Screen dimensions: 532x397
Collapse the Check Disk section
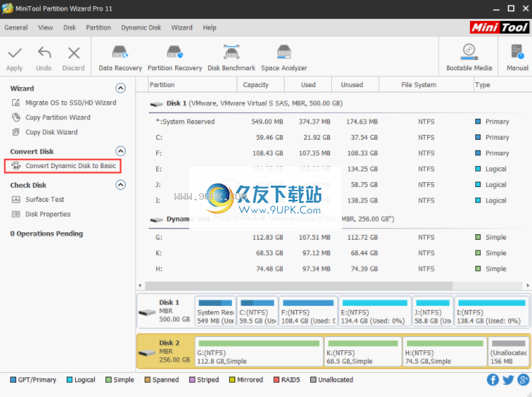120,184
